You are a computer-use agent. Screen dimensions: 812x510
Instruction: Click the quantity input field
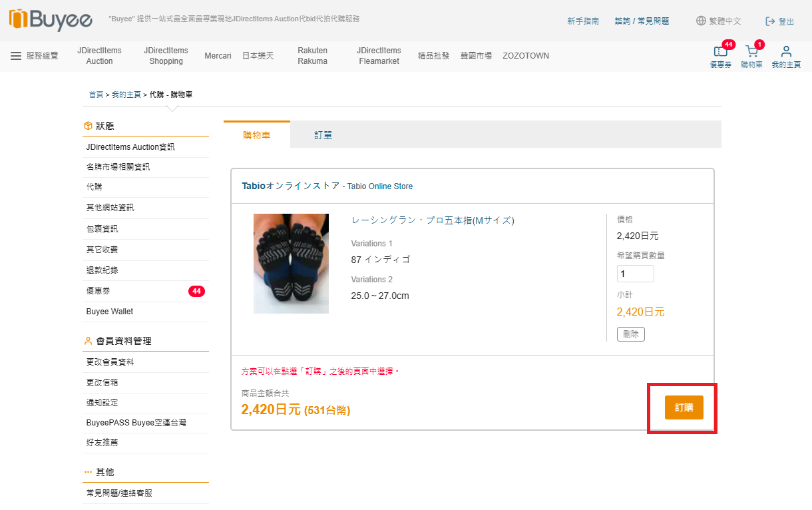[636, 274]
